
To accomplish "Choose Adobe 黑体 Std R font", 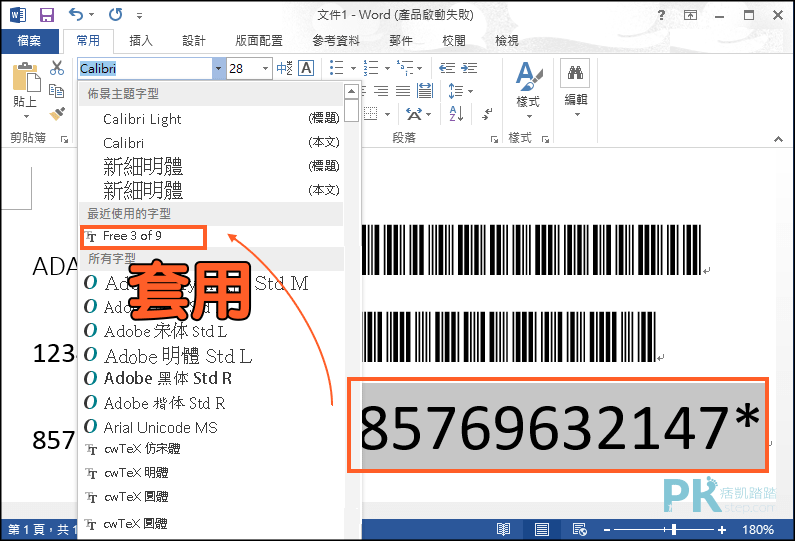I will (211, 378).
